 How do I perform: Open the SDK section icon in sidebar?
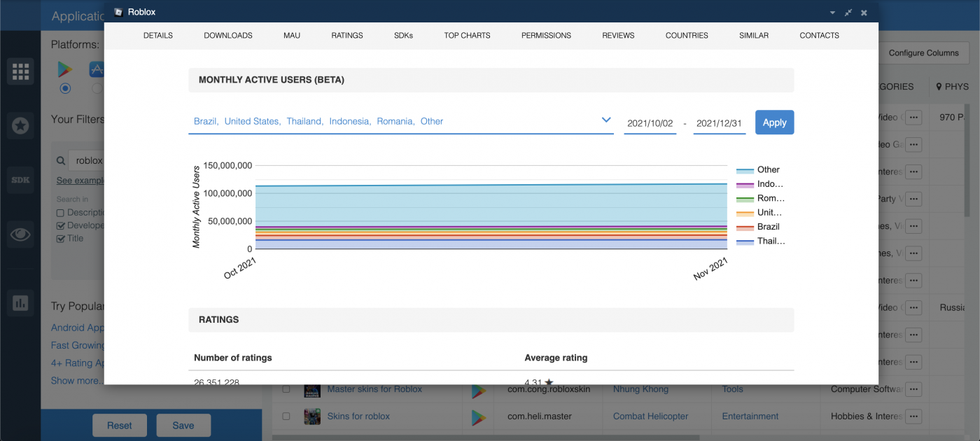coord(20,180)
